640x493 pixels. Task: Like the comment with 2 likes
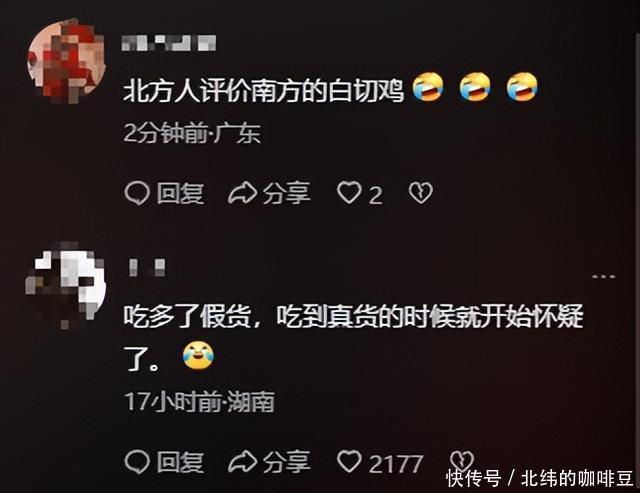point(349,193)
